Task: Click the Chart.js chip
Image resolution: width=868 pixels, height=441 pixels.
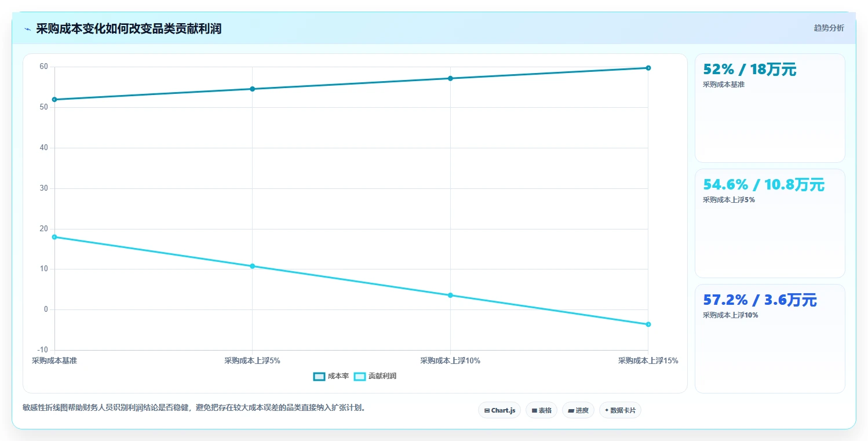Action: tap(499, 410)
